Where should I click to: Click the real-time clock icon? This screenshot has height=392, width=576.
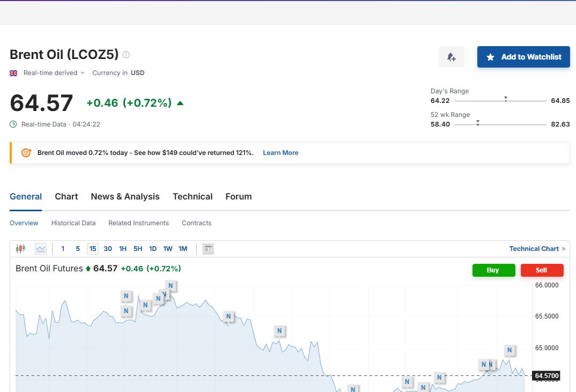[13, 124]
